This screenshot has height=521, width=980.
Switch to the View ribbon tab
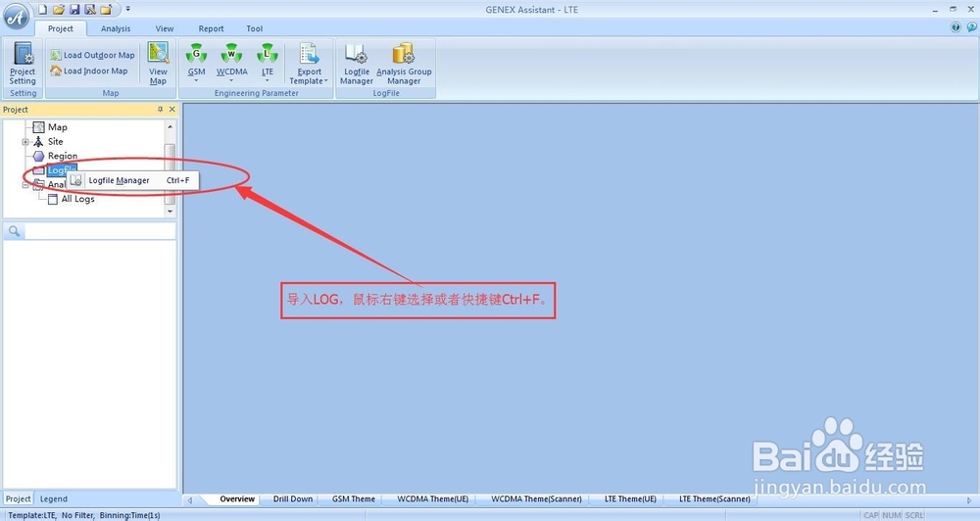165,28
